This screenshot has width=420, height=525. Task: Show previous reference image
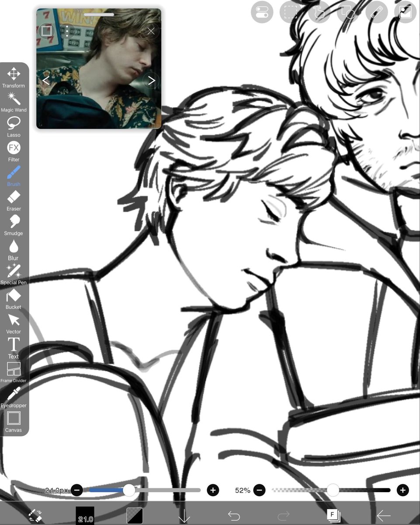pyautogui.click(x=46, y=80)
